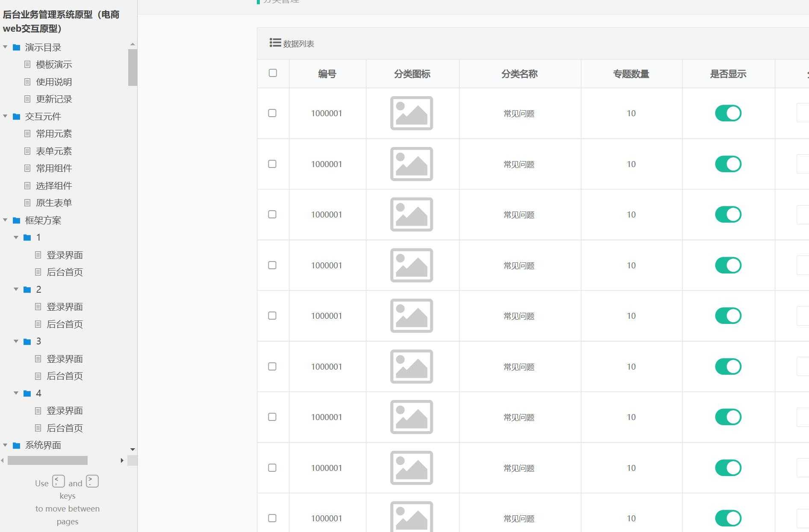Collapse folder 4 in the sidebar tree

[x=17, y=394]
